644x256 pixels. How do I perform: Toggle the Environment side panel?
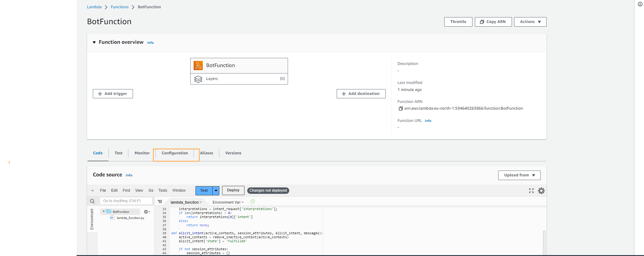coord(92,219)
